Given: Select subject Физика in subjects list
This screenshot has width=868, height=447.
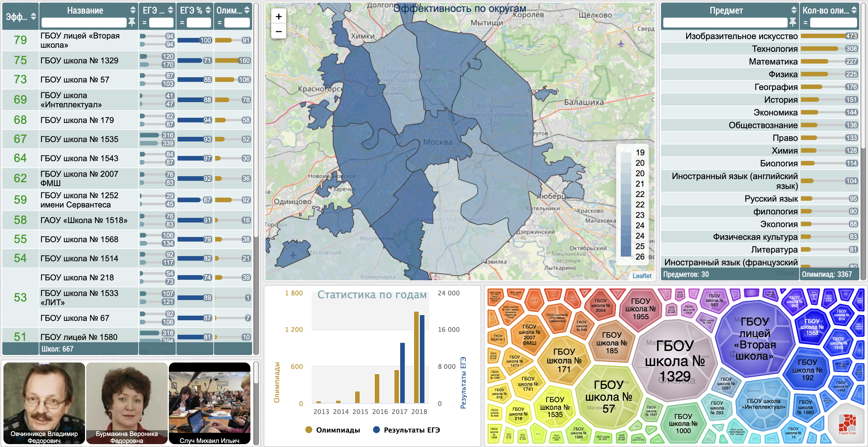Looking at the screenshot, I should pos(760,74).
